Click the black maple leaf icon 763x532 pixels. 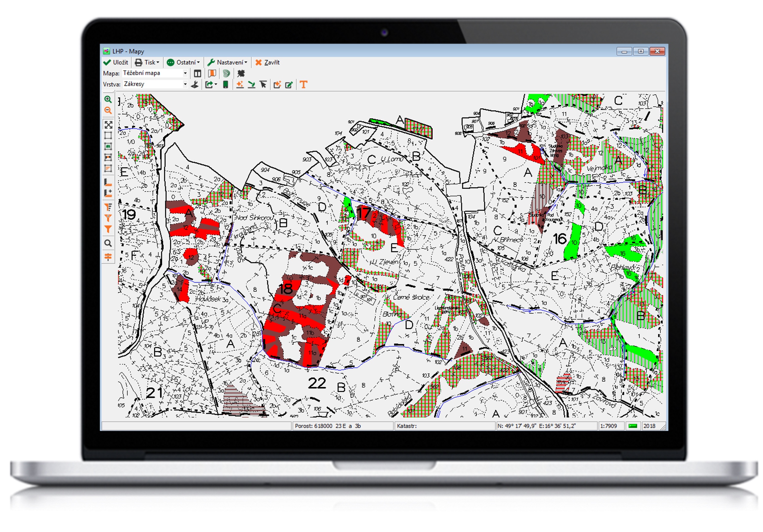coord(241,74)
